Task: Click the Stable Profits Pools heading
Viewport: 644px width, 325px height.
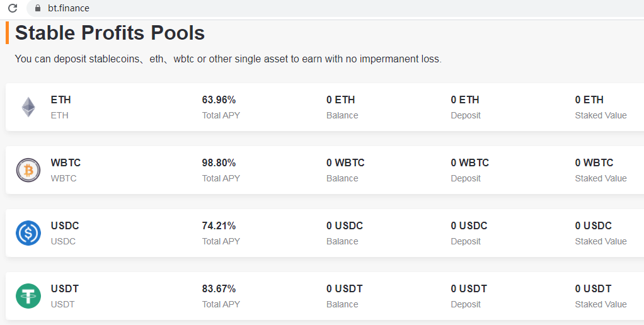Action: [110, 33]
